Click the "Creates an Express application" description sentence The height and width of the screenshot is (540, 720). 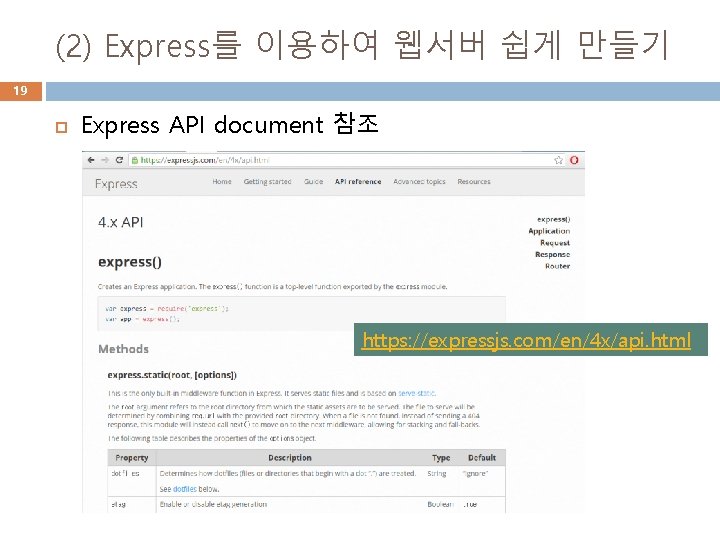[x=272, y=287]
